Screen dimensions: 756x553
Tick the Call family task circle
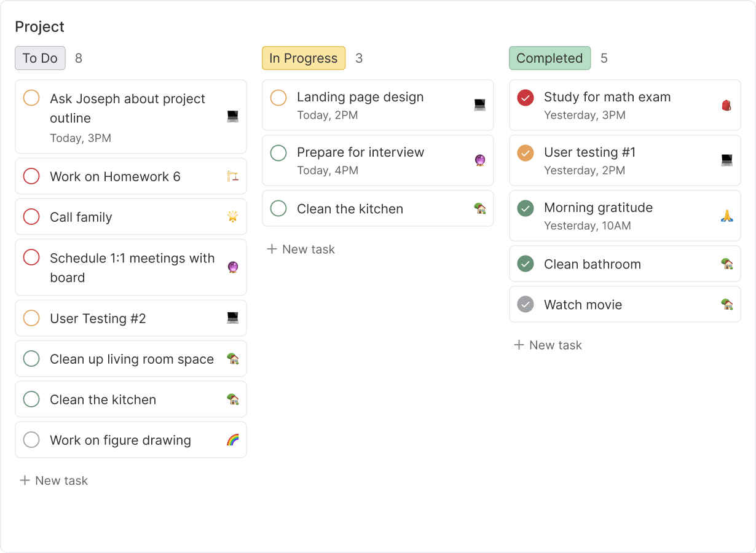click(x=31, y=217)
